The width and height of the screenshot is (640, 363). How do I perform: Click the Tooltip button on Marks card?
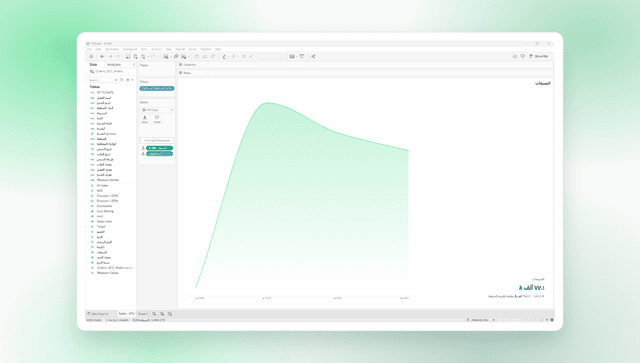point(157,119)
